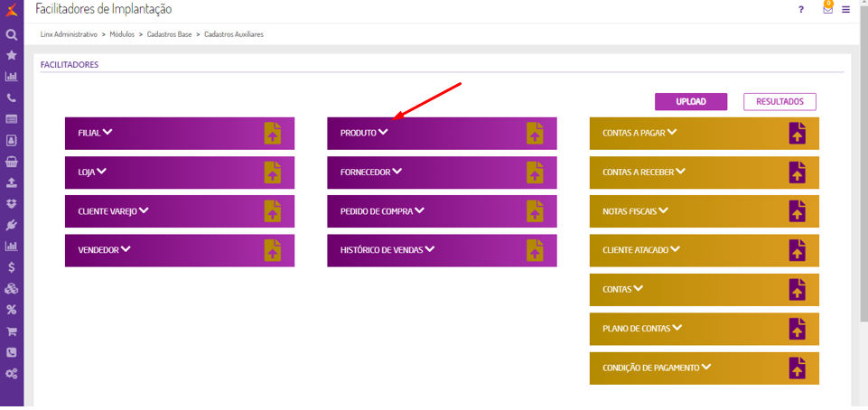Click the dollar sign sidebar icon
The image size is (868, 410).
[x=12, y=267]
